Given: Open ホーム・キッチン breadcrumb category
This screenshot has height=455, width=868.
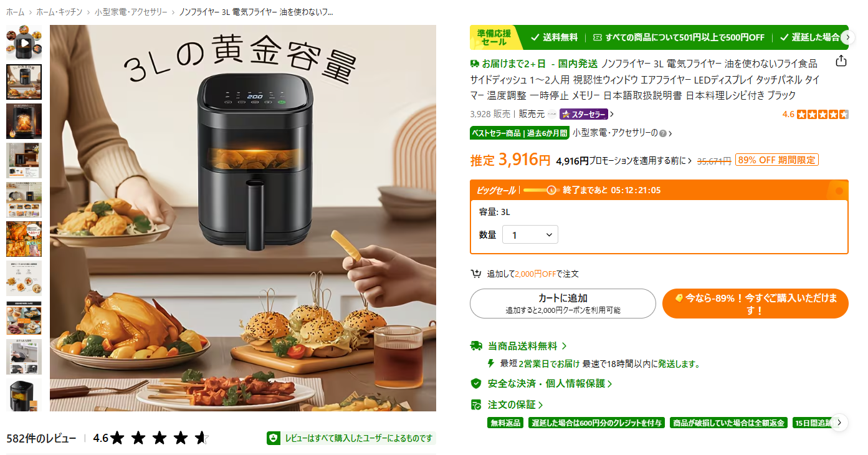Looking at the screenshot, I should point(59,12).
